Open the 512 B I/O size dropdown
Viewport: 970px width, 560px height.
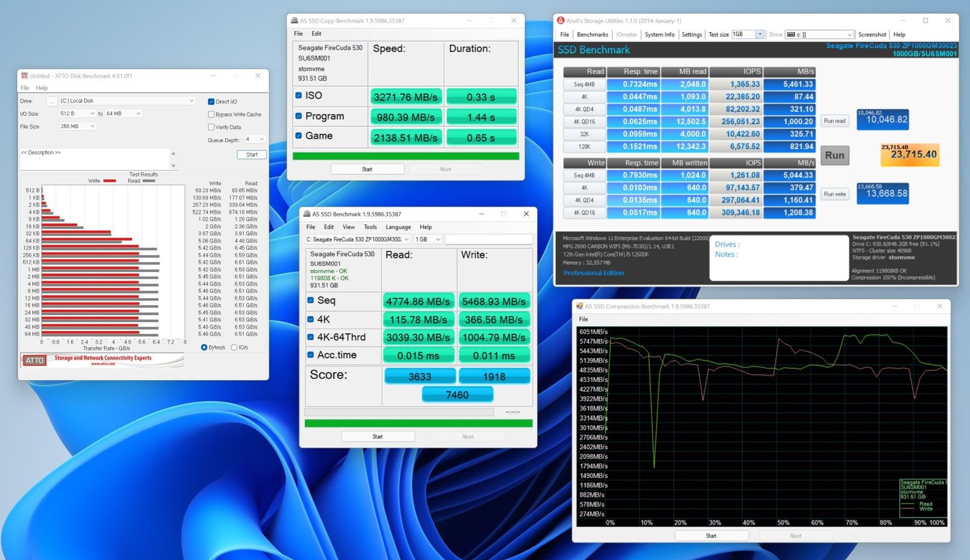click(x=77, y=113)
